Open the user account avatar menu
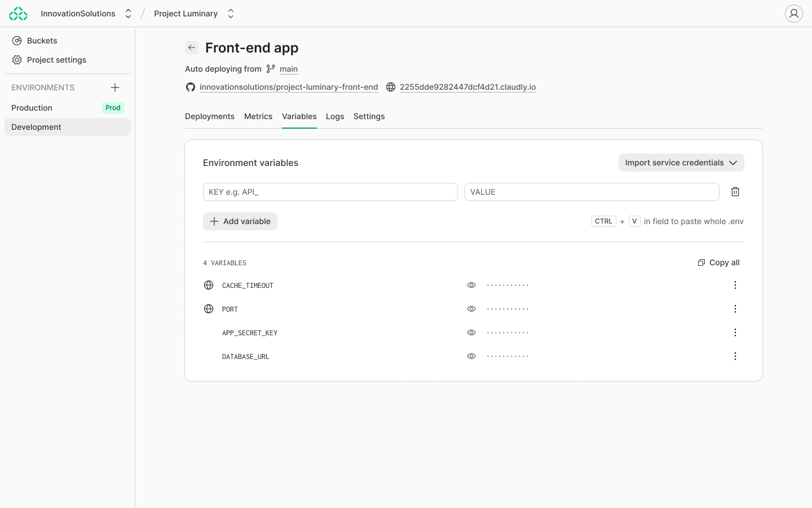 (x=794, y=14)
